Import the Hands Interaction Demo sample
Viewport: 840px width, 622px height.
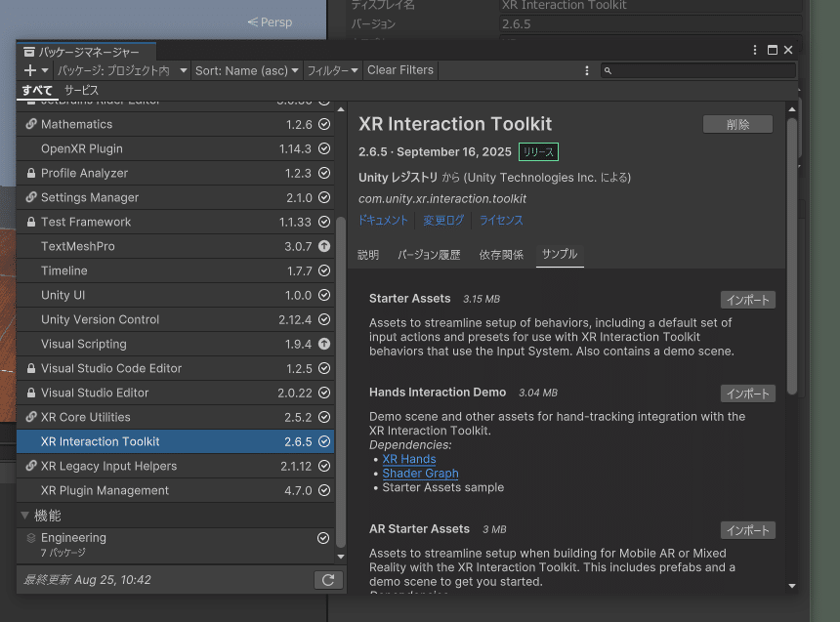748,394
